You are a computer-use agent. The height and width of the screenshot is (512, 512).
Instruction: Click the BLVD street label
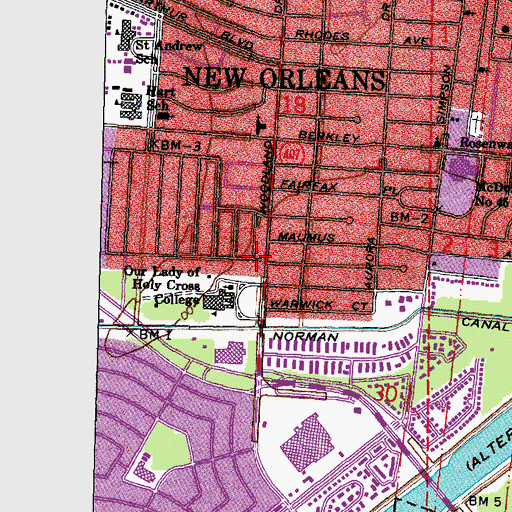tap(237, 40)
